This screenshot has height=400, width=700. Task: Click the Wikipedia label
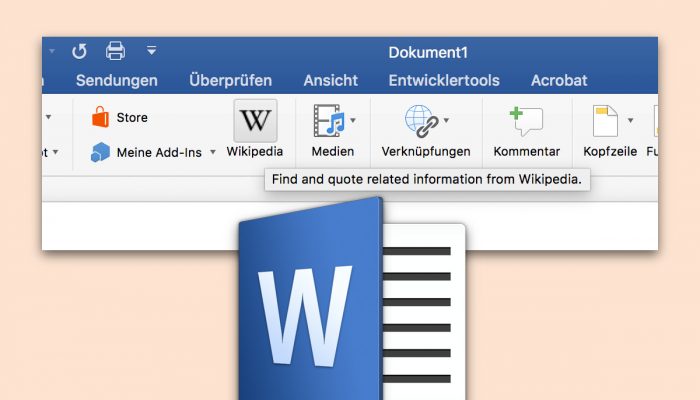point(254,151)
